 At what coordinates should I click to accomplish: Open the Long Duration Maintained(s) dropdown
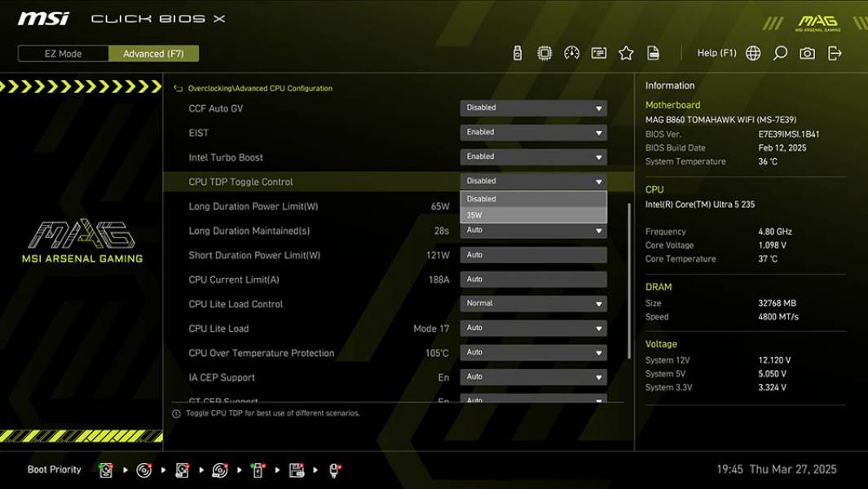point(533,231)
